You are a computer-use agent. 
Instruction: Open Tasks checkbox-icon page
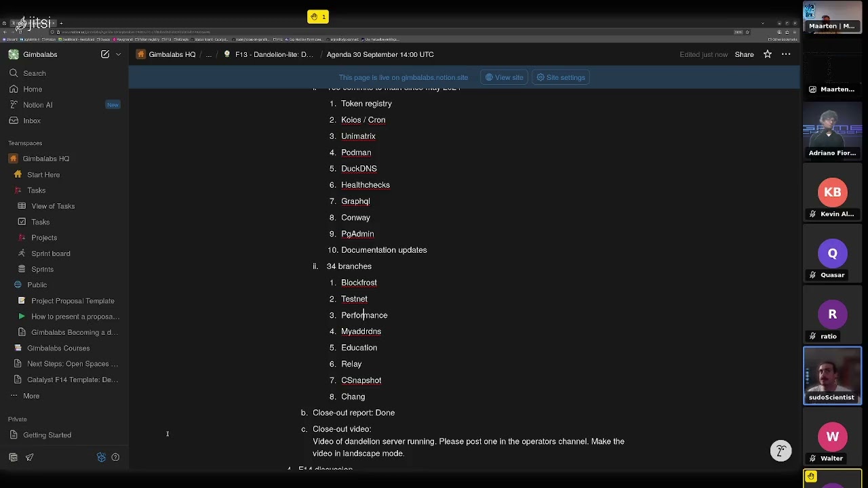[x=40, y=222]
